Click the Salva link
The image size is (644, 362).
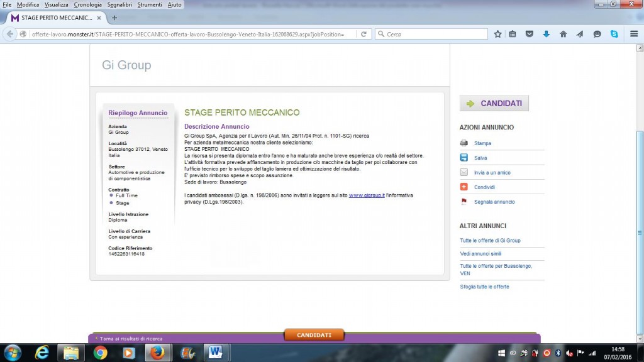pos(480,158)
